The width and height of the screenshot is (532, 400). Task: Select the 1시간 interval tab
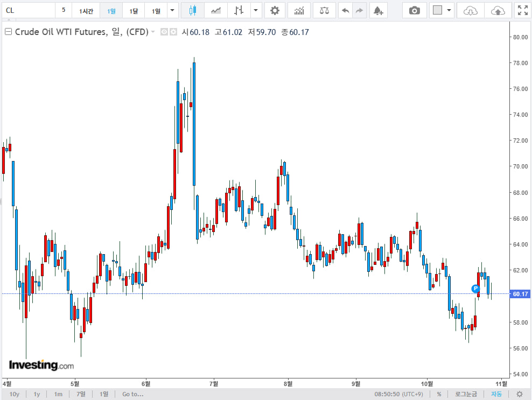86,11
